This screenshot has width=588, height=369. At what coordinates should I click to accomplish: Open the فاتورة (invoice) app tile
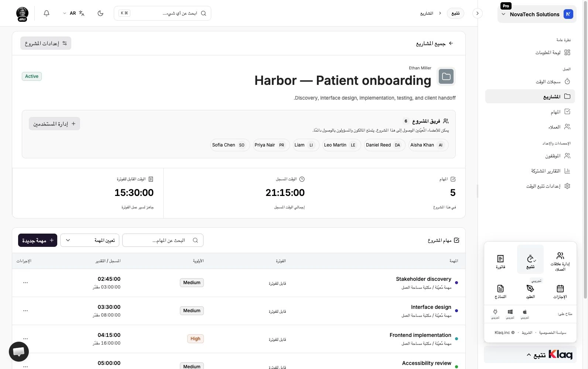(500, 262)
